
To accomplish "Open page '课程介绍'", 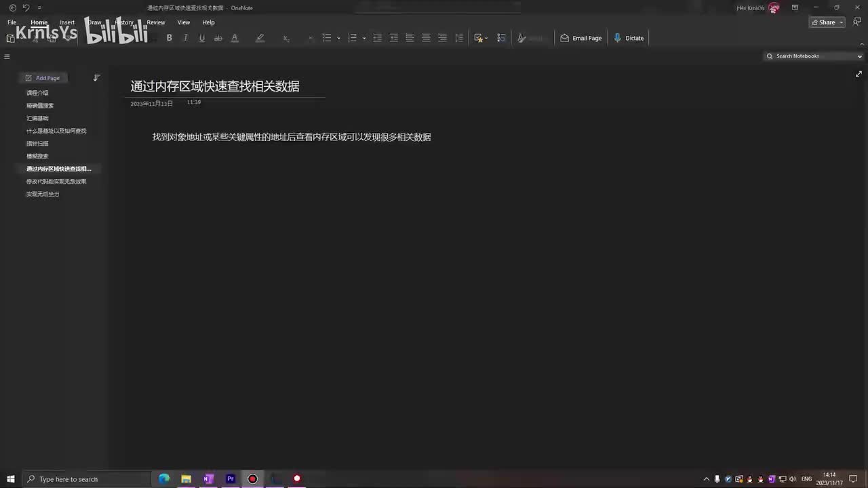I will (37, 93).
